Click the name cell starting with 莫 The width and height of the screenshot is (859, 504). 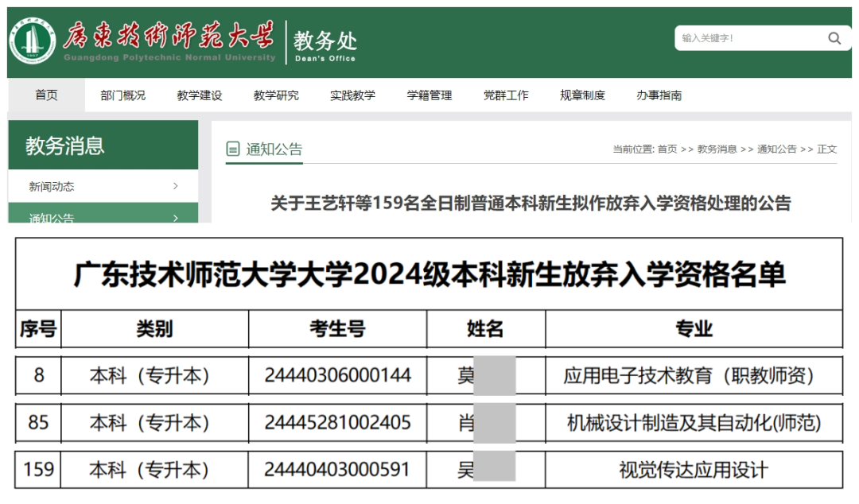(486, 375)
